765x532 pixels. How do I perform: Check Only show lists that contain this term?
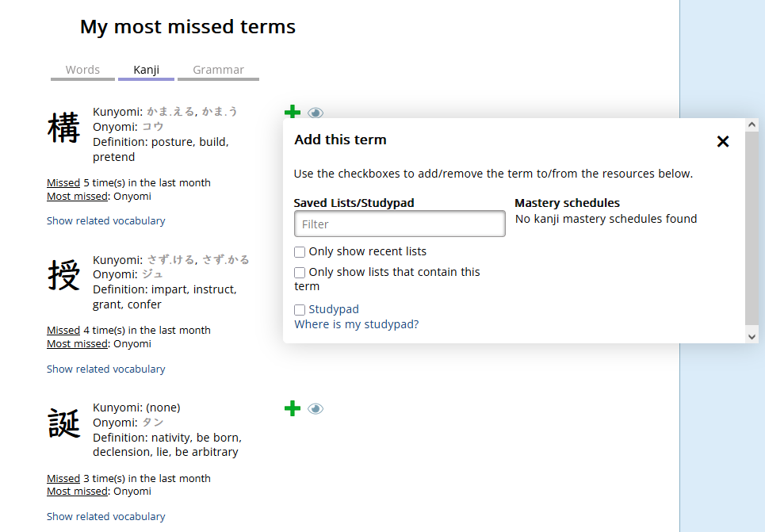pos(300,273)
